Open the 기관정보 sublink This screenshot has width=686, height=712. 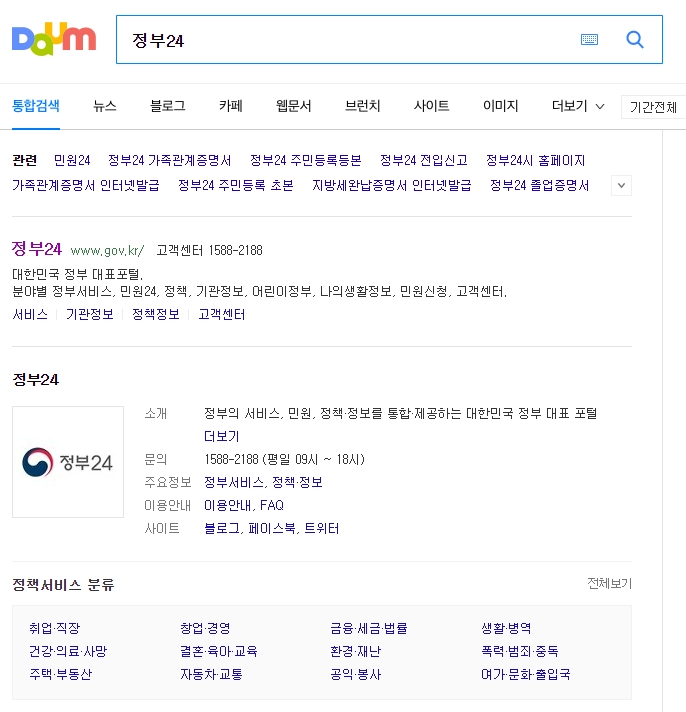pos(89,314)
